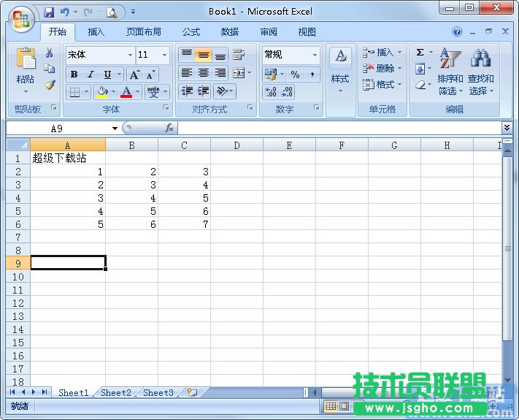Click the Office button logo
The height and width of the screenshot is (420, 519).
(x=21, y=18)
